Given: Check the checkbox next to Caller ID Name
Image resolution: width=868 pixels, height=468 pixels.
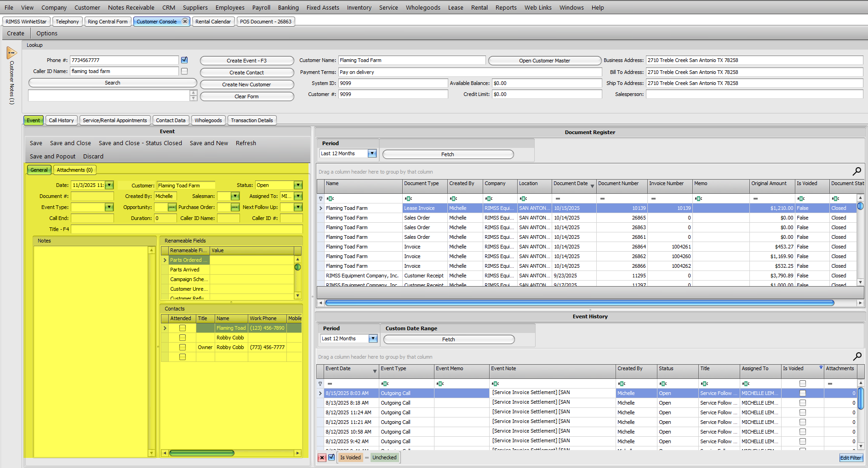Looking at the screenshot, I should [184, 71].
